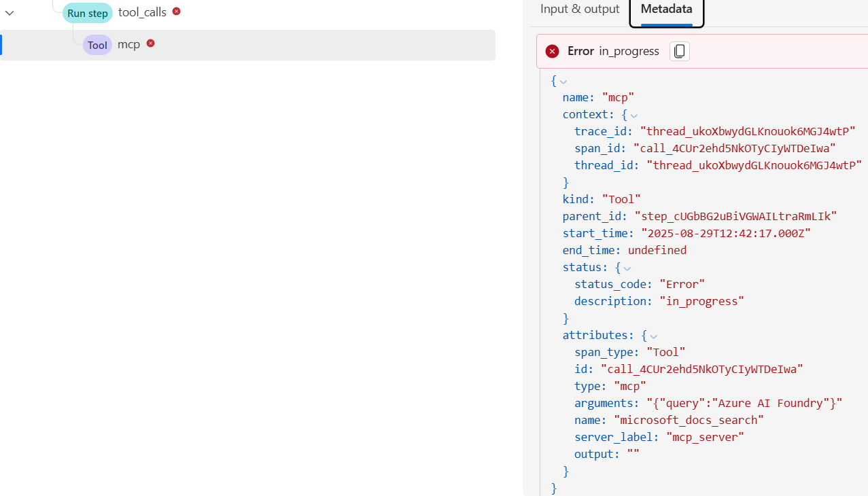Collapse the context object chevron
The image size is (868, 496).
click(633, 116)
